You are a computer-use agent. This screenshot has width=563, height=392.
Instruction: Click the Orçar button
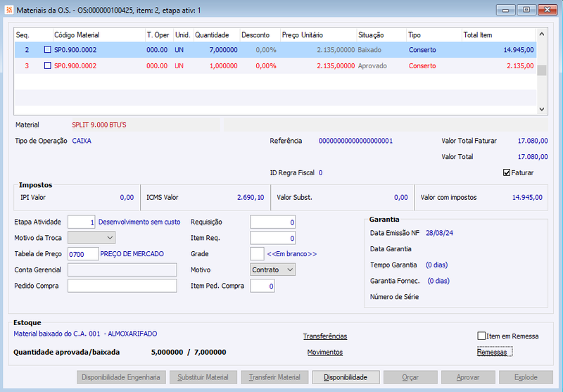pyautogui.click(x=410, y=377)
